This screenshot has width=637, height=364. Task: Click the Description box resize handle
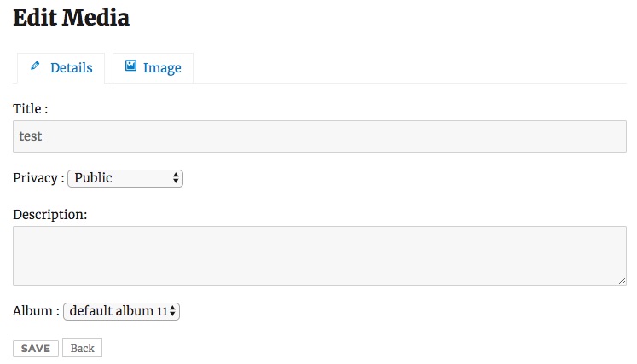click(623, 280)
